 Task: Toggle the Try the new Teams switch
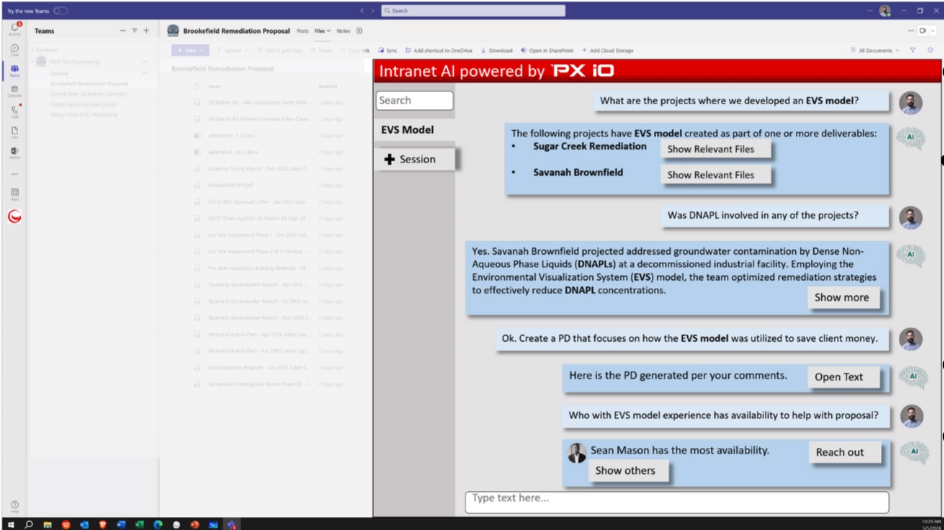60,11
